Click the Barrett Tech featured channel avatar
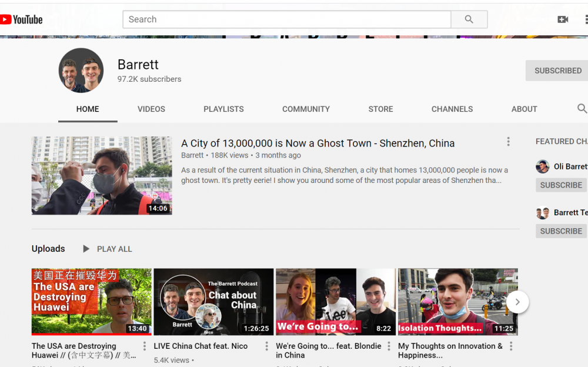 click(x=542, y=213)
